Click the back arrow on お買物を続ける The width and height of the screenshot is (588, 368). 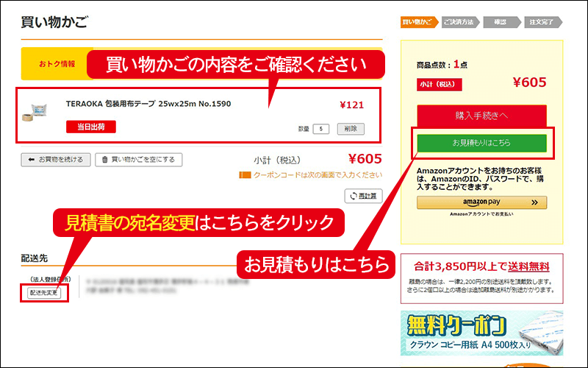(x=32, y=160)
